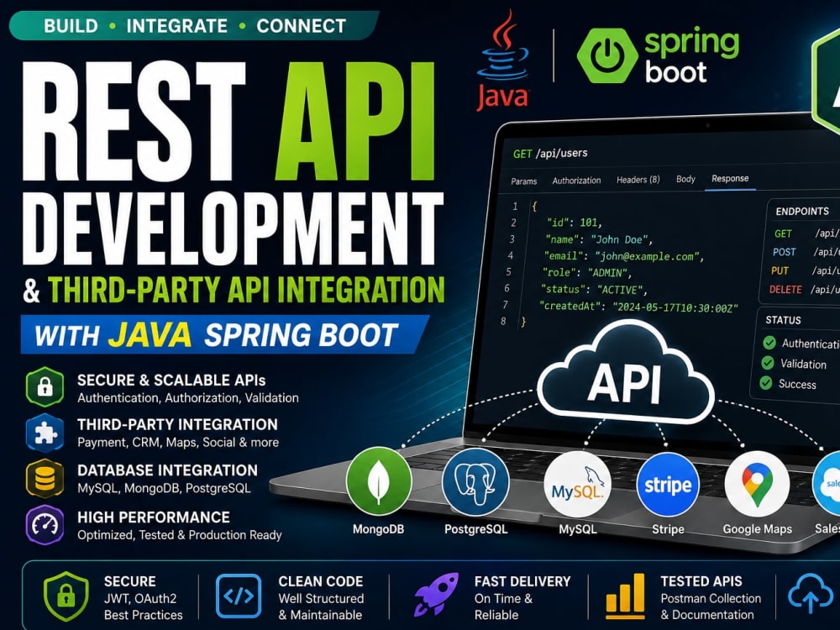Viewport: 840px width, 630px height.
Task: Click the Third-Party API Integration heading
Action: pos(246,290)
